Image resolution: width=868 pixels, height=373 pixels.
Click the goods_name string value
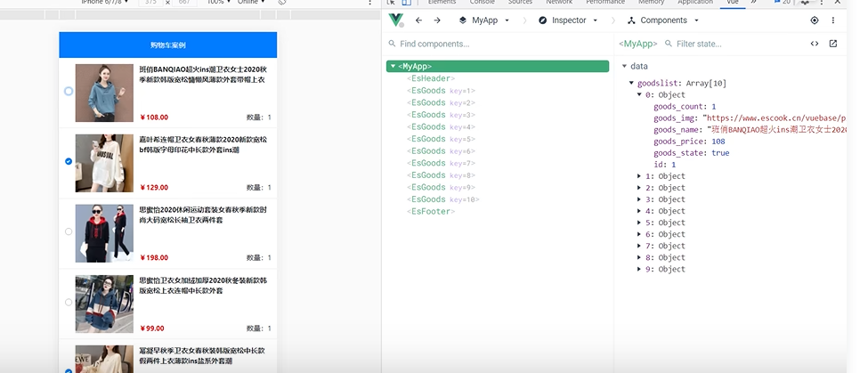coord(778,130)
